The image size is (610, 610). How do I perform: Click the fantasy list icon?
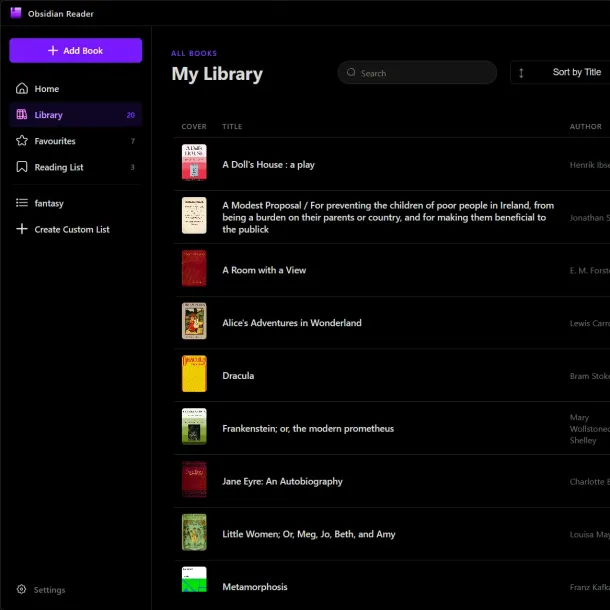tap(22, 203)
